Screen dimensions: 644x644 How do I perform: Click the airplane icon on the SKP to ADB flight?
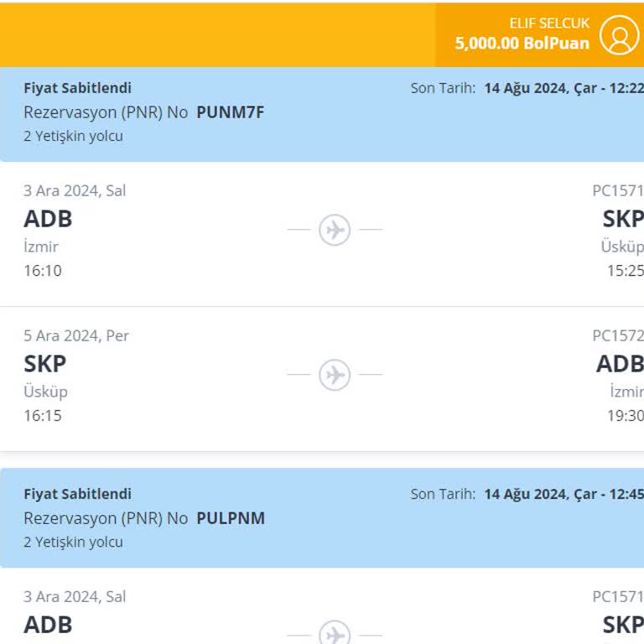point(335,374)
